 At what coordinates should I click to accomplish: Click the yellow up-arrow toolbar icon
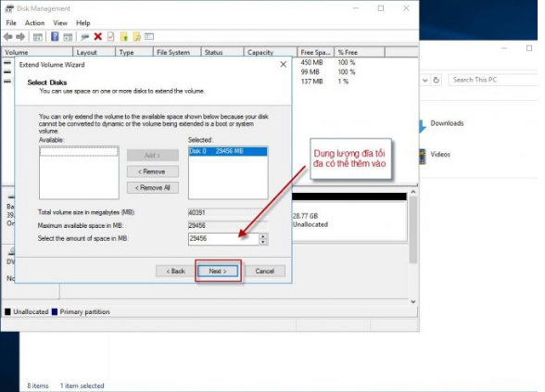coord(124,36)
